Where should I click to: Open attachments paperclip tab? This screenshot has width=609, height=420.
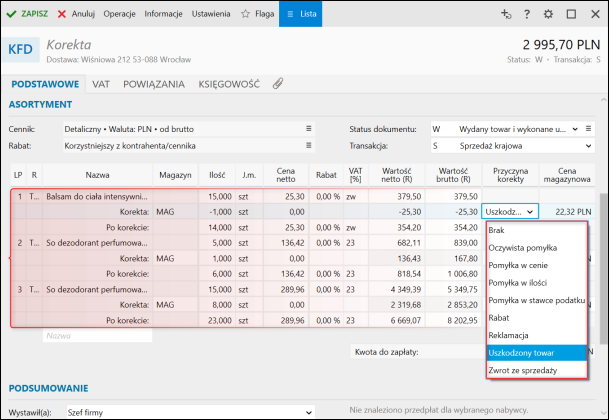(x=278, y=84)
